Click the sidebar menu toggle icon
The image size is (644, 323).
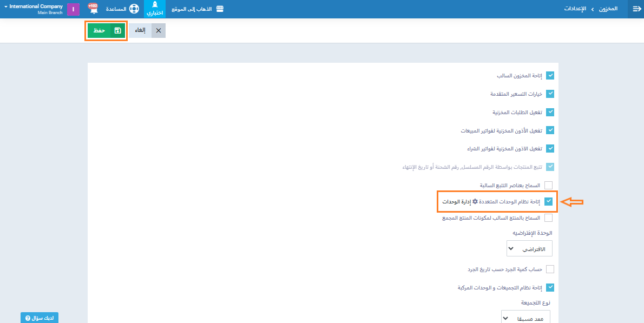636,9
